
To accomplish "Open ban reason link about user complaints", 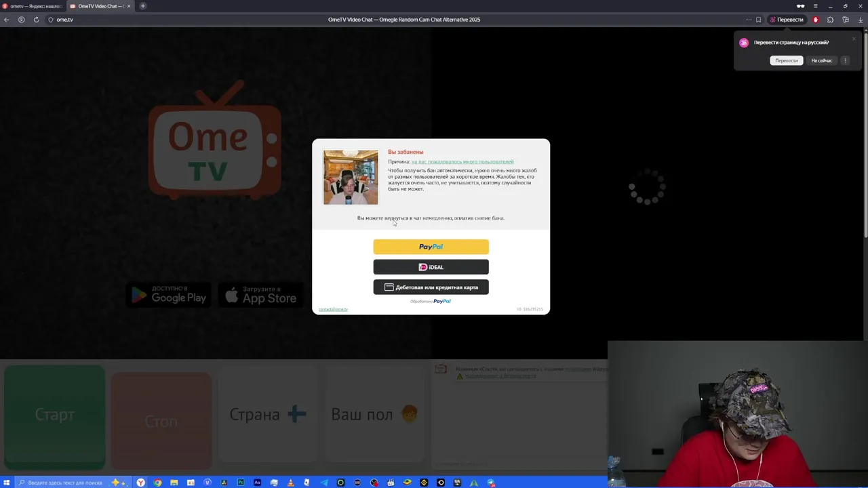I will (462, 162).
